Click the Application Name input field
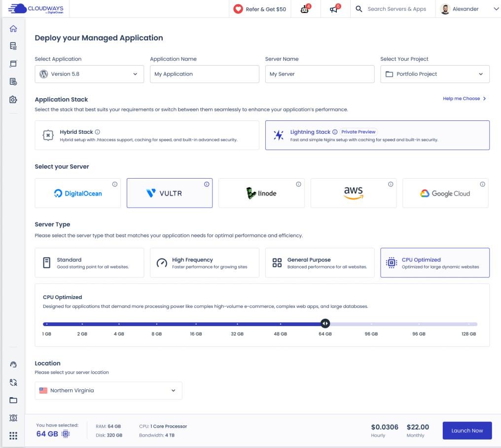Viewport: 501px width, 448px height. 204,74
